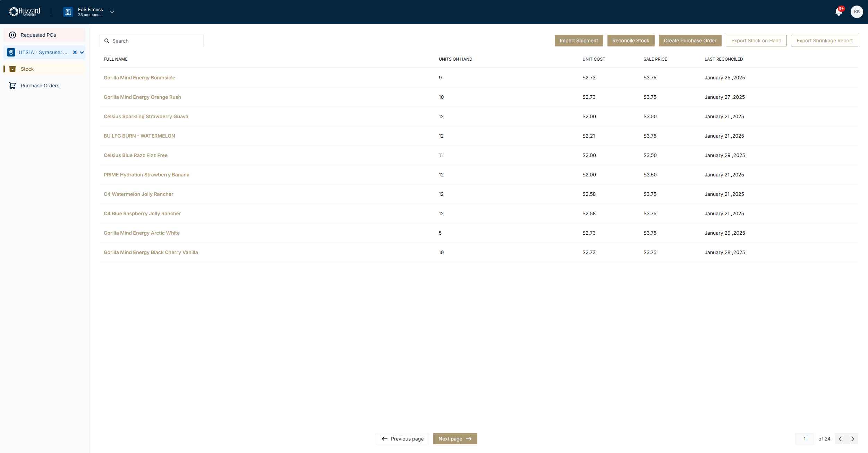This screenshot has height=453, width=868.
Task: Click the location pin on the UTS1A chip
Action: click(11, 52)
